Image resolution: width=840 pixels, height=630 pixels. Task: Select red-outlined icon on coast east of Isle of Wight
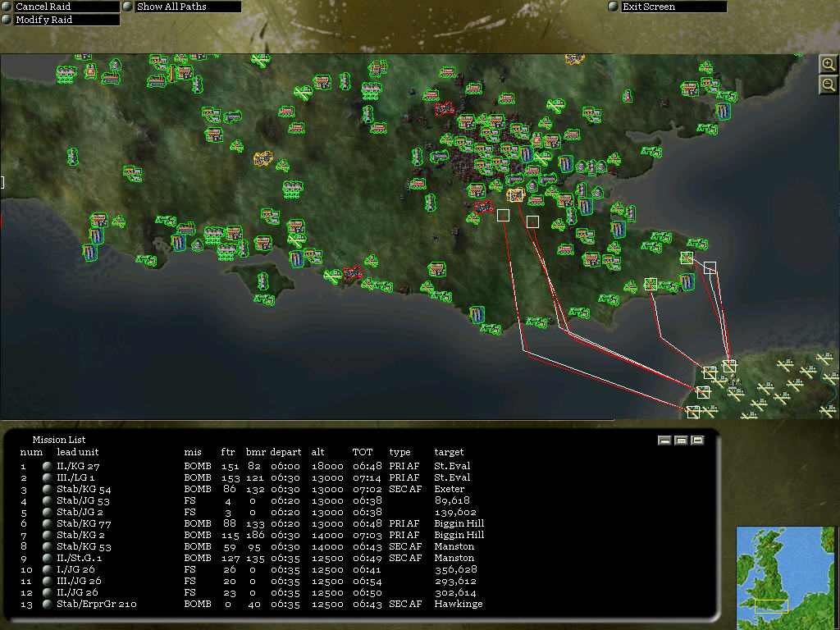pyautogui.click(x=353, y=273)
